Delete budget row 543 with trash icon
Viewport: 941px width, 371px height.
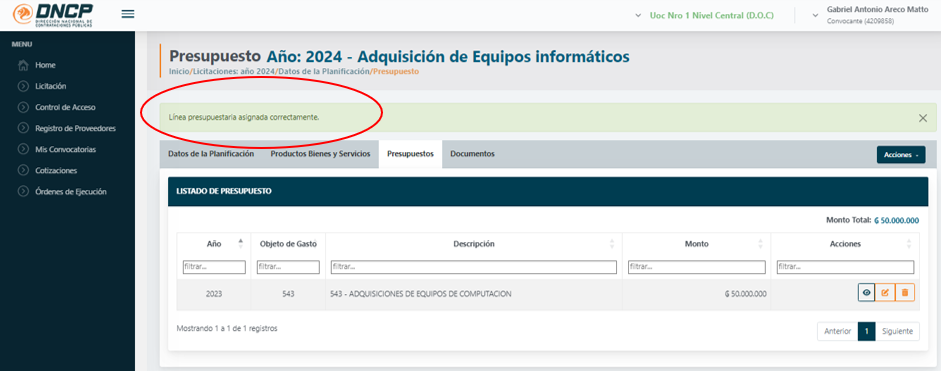point(905,292)
